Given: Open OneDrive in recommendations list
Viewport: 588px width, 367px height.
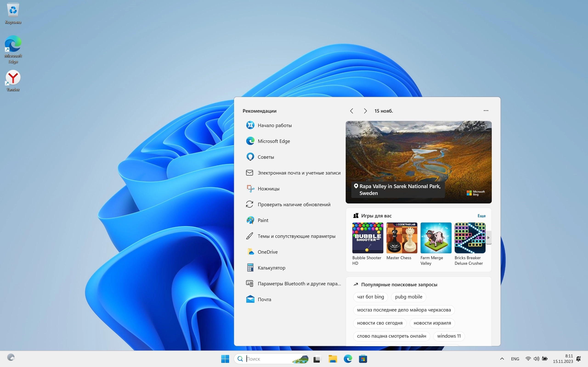Looking at the screenshot, I should (x=267, y=252).
